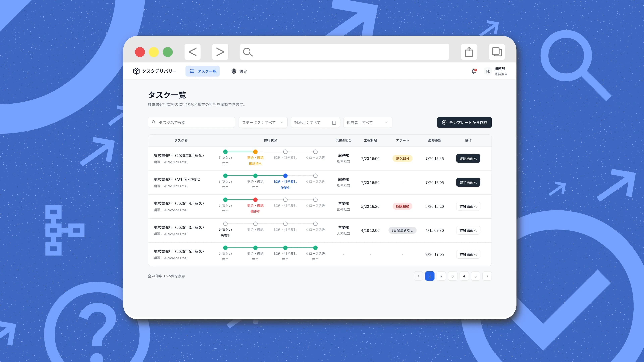Open the 総務部 総務担当 user menu
Screen dimensions: 644x362
[x=496, y=71]
